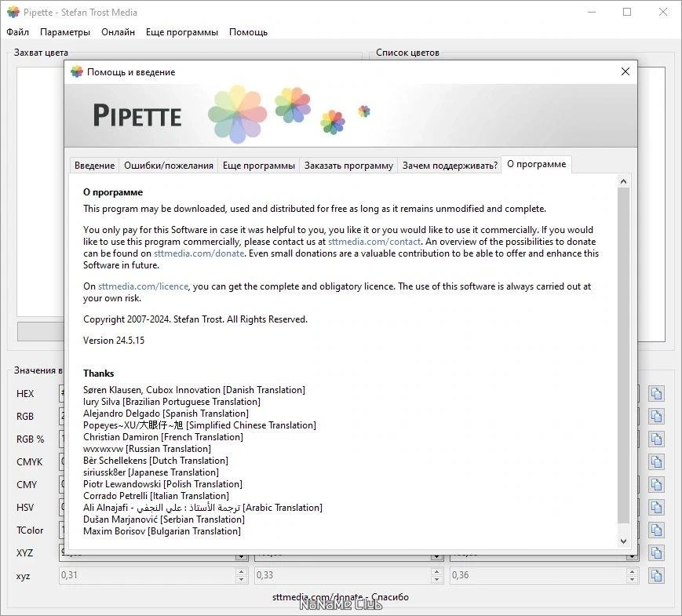Decrease the 0,31 value with its down stepper
Viewport: 682px width, 616px height.
pos(242,579)
